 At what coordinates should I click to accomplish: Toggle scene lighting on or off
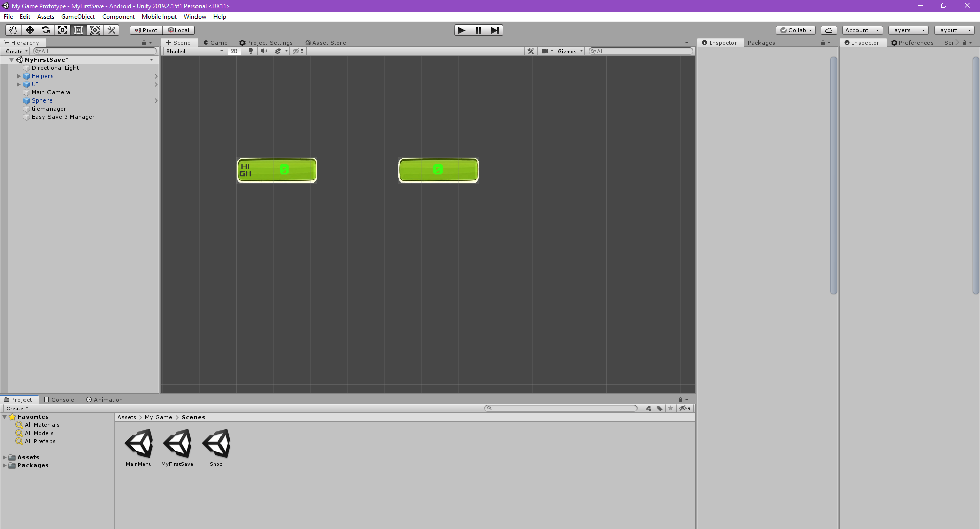coord(250,51)
